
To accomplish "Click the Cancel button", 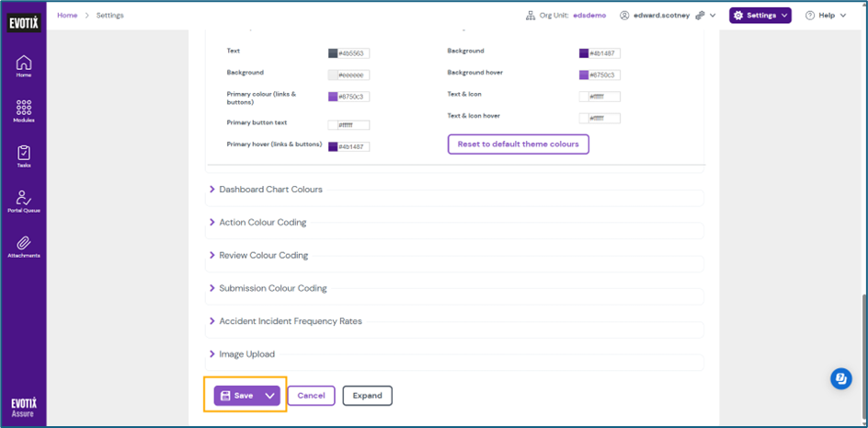I will (311, 395).
